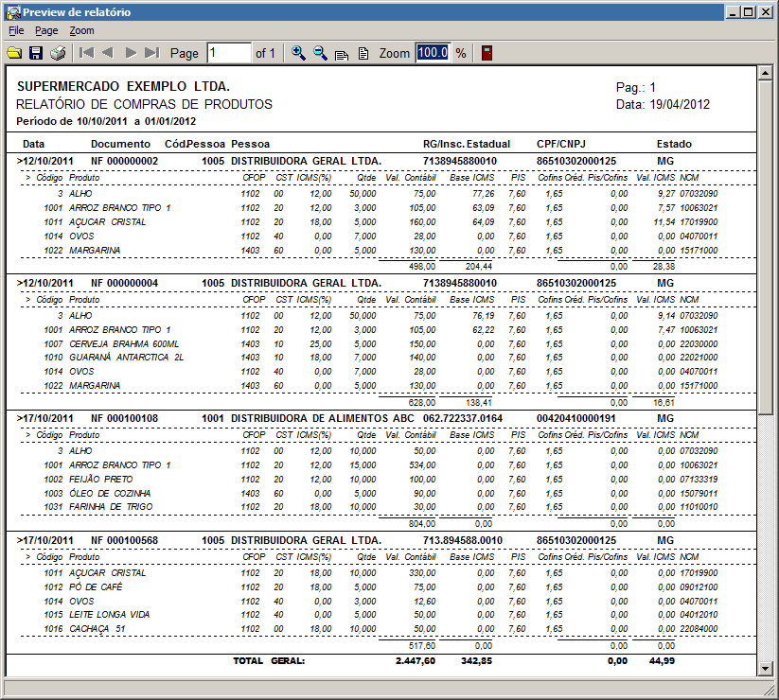The image size is (779, 700).
Task: Open the Page menu
Action: (46, 30)
